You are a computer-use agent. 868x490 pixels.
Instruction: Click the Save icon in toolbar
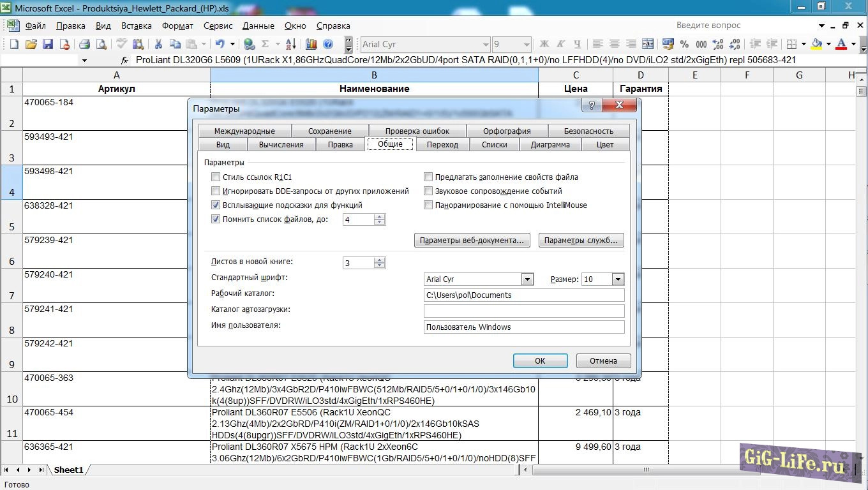pyautogui.click(x=48, y=44)
